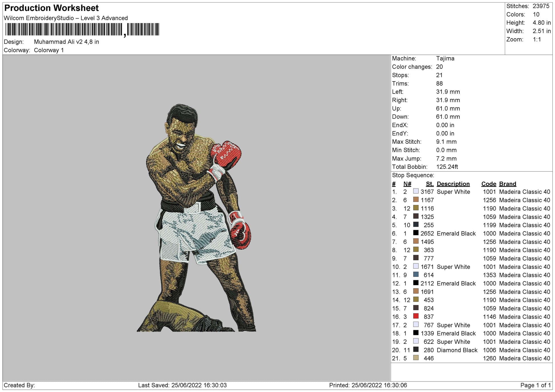555x392 pixels.
Task: Click the red boxing glove on the raised arm
Action: (x=226, y=154)
